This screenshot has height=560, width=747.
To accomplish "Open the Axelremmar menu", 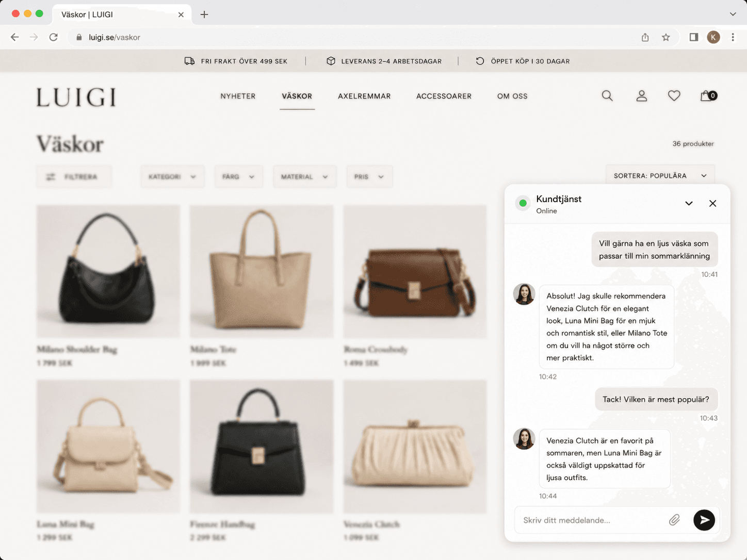I will coord(364,96).
